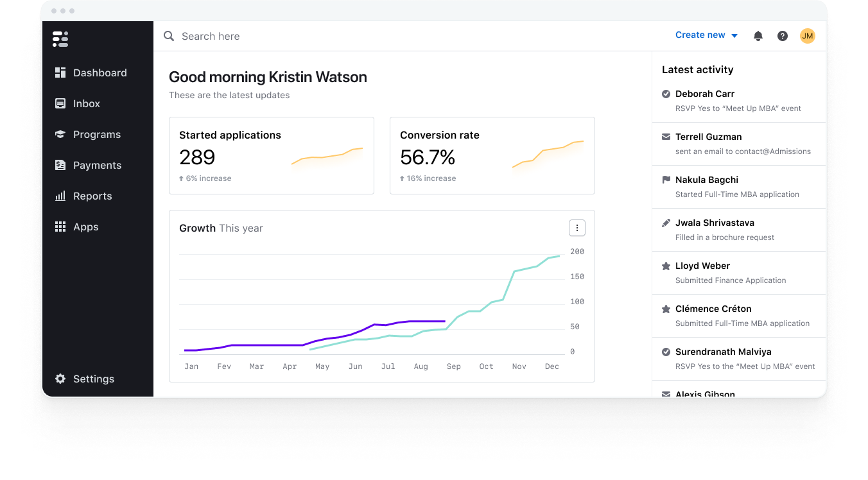Expand the Create new dropdown

coord(706,35)
